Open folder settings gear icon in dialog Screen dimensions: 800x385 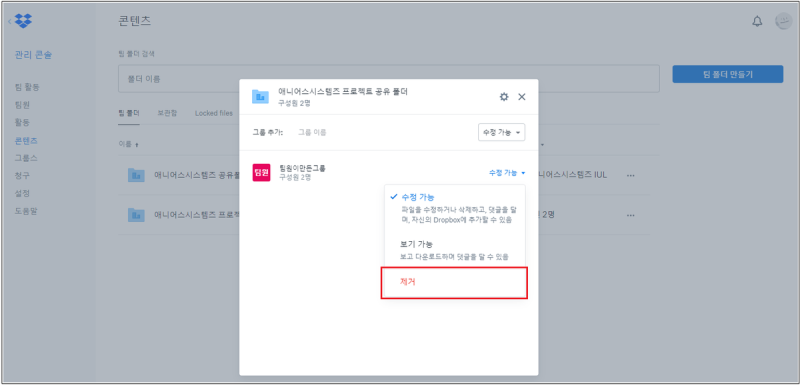[x=504, y=97]
